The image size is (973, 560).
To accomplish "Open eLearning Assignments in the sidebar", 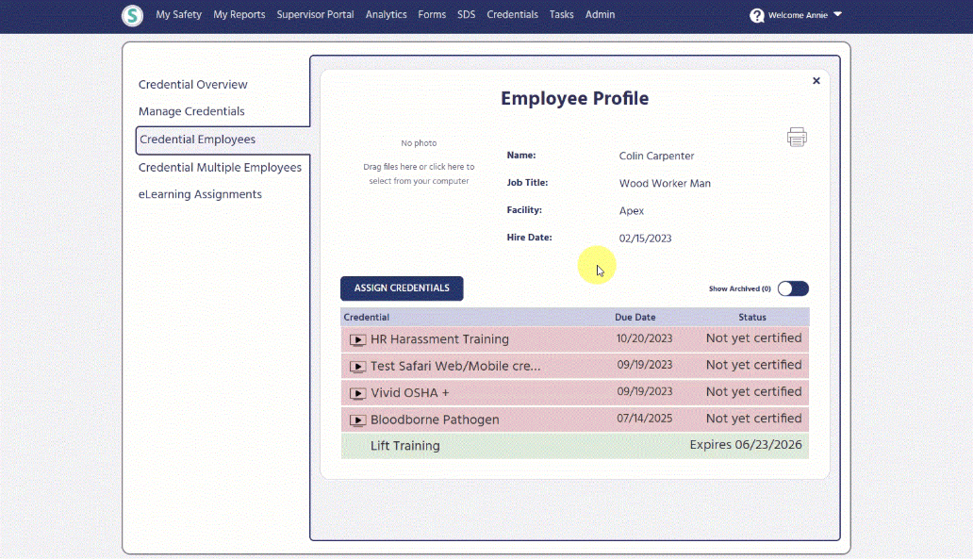I will [x=200, y=194].
